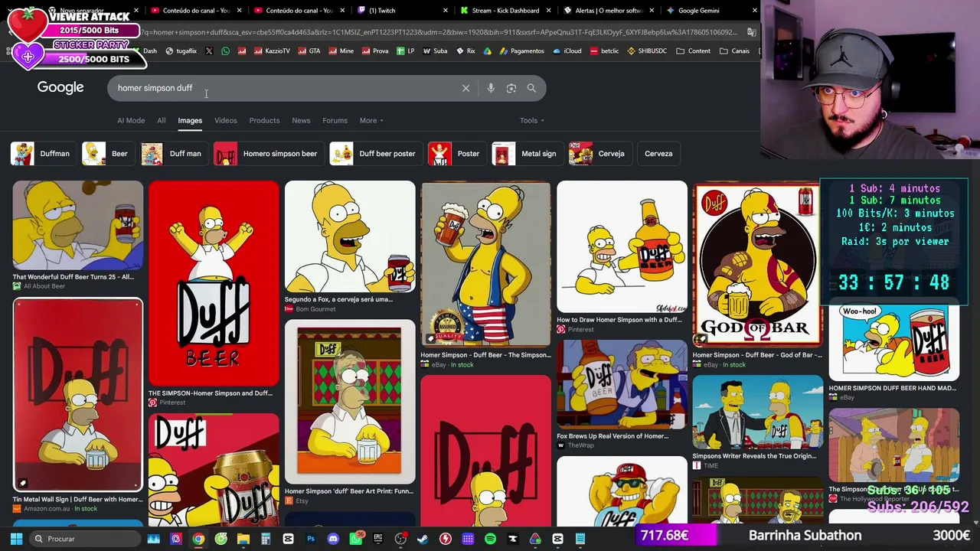Open the SHIBUSDC bookmark
Viewport: 980px width, 551px height.
pos(647,51)
